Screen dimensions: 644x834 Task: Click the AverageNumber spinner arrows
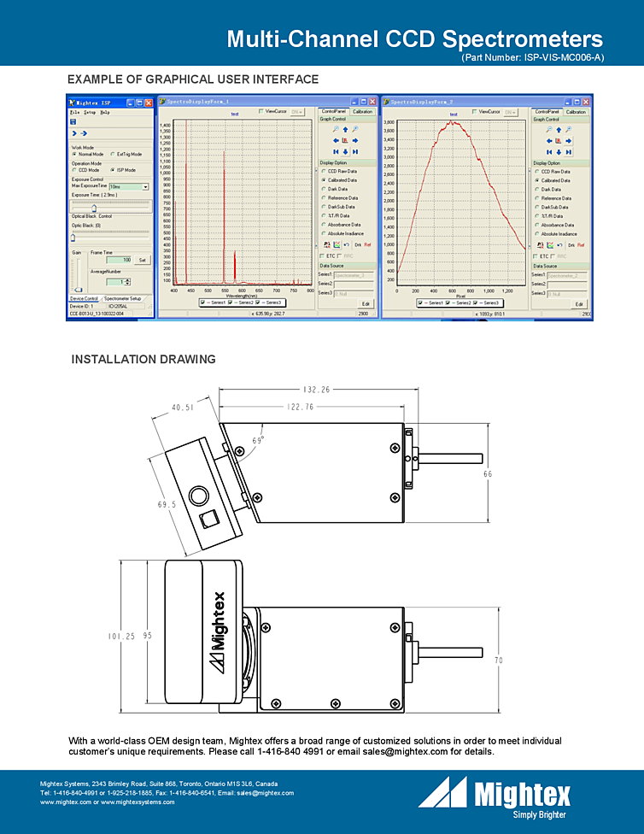[x=127, y=282]
